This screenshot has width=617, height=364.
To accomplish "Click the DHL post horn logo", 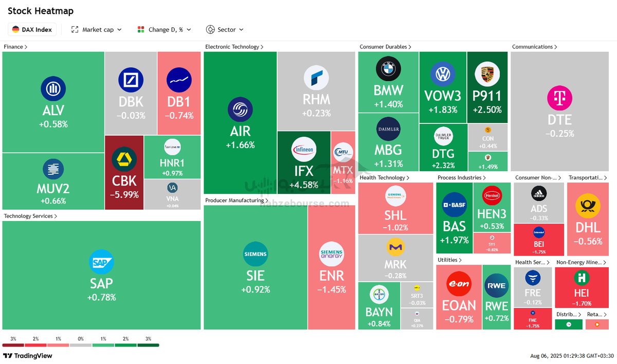I will (x=588, y=207).
